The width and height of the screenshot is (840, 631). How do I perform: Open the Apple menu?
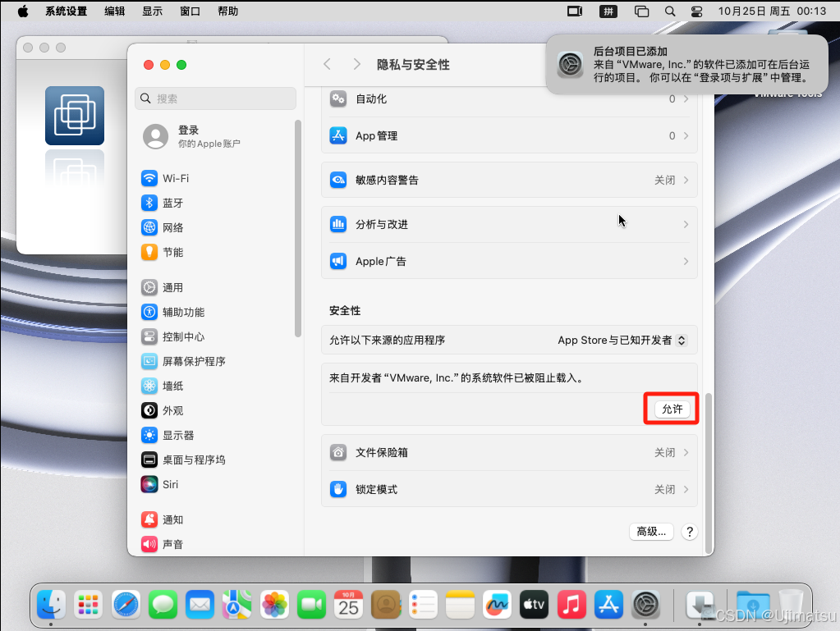[x=23, y=11]
